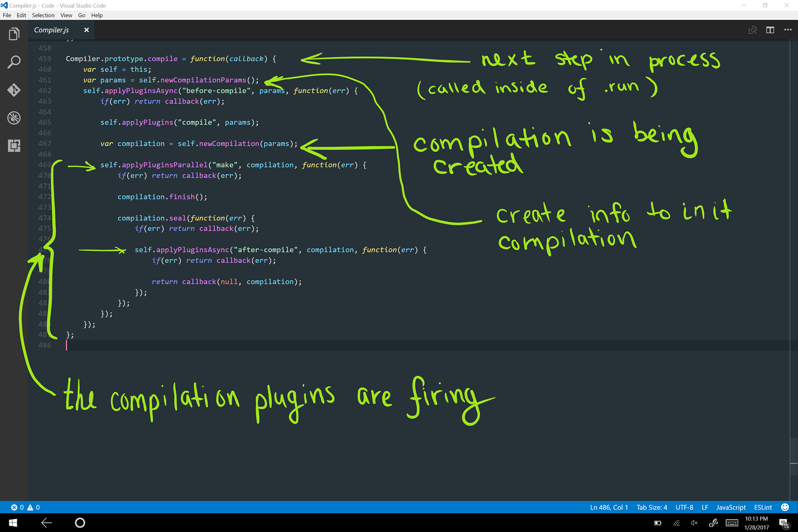Open the Extensions view icon

tap(14, 146)
